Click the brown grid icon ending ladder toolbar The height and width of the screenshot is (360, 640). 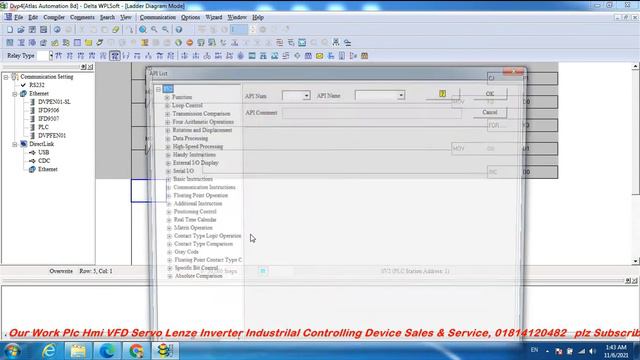click(x=364, y=56)
